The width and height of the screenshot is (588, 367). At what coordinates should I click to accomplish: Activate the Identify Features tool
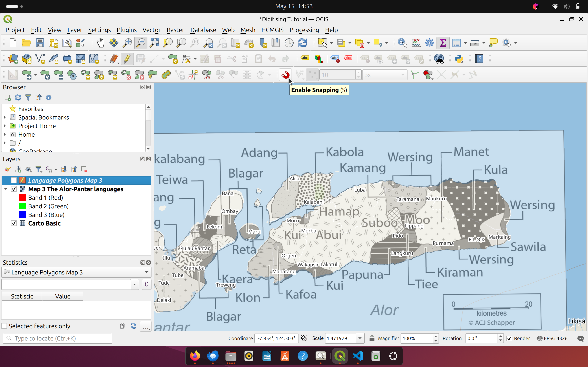click(401, 42)
